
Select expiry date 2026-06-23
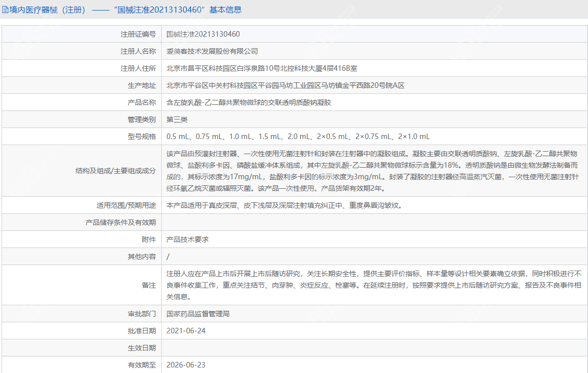coord(186,365)
